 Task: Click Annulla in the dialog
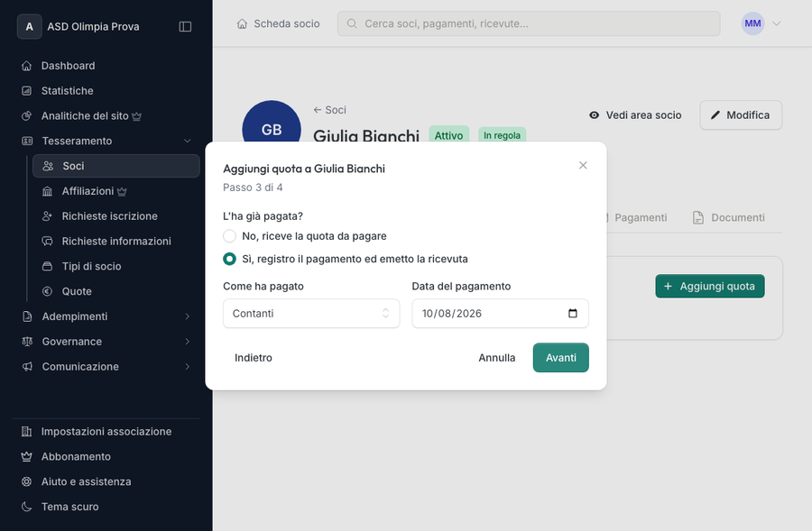[496, 358]
